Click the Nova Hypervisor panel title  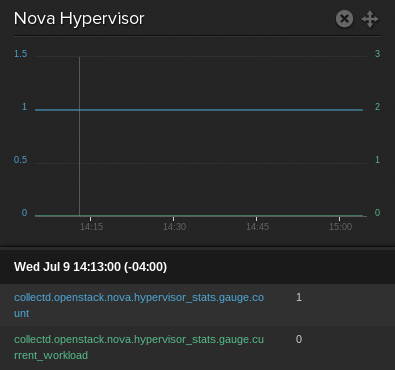point(79,18)
